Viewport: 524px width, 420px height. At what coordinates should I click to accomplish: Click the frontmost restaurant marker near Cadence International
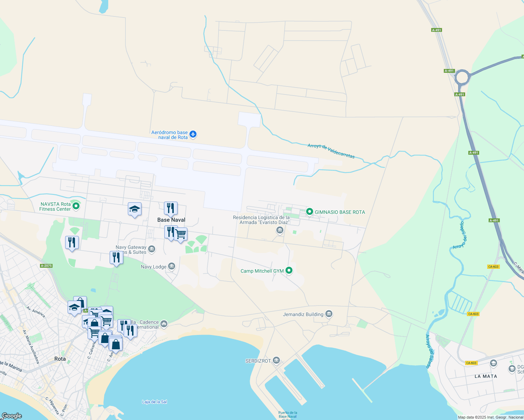pyautogui.click(x=130, y=331)
